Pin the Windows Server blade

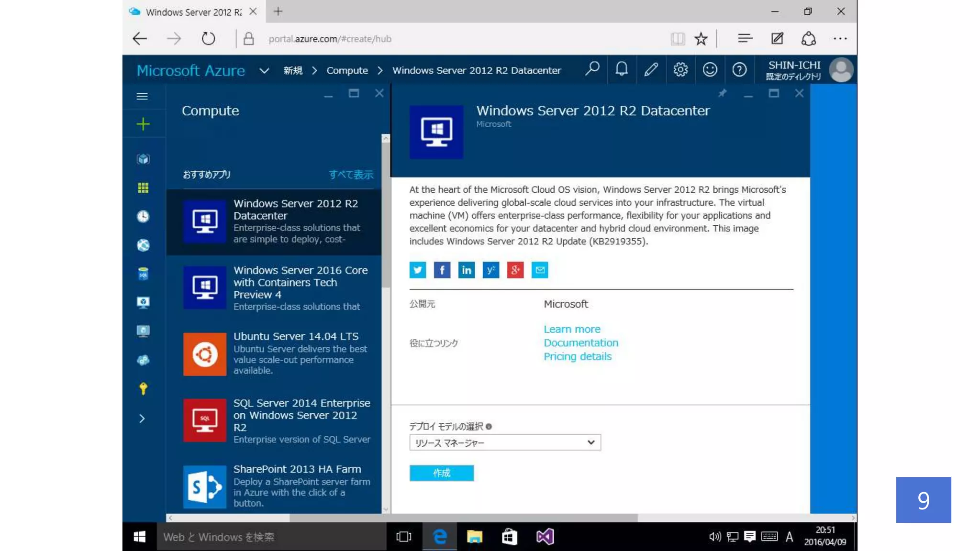point(722,93)
